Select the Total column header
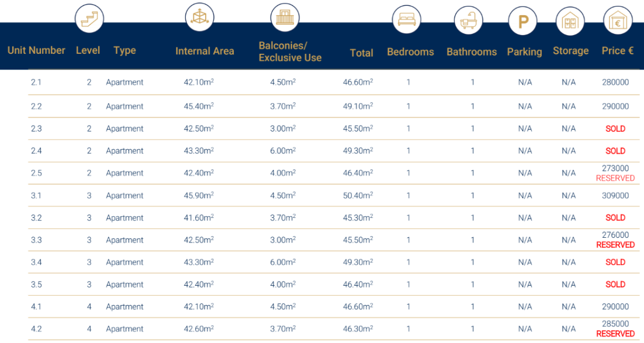Image resolution: width=644 pixels, height=343 pixels. pyautogui.click(x=361, y=53)
